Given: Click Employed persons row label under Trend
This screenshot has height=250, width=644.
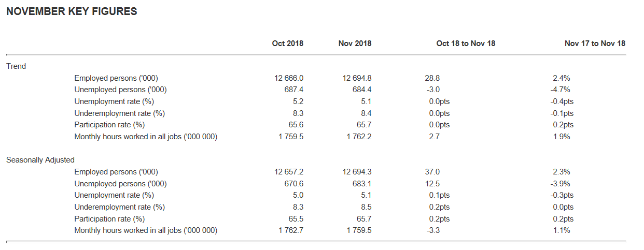Looking at the screenshot, I should pyautogui.click(x=116, y=78).
